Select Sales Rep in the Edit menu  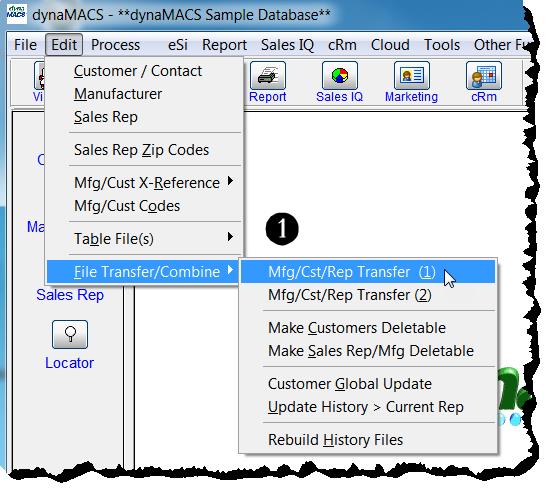coord(145,117)
